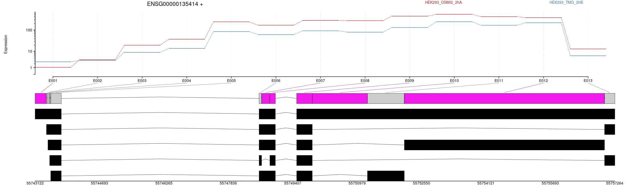The height and width of the screenshot is (188, 644).
Task: Click the gene title ENSG00000135414 +
Action: click(175, 4)
